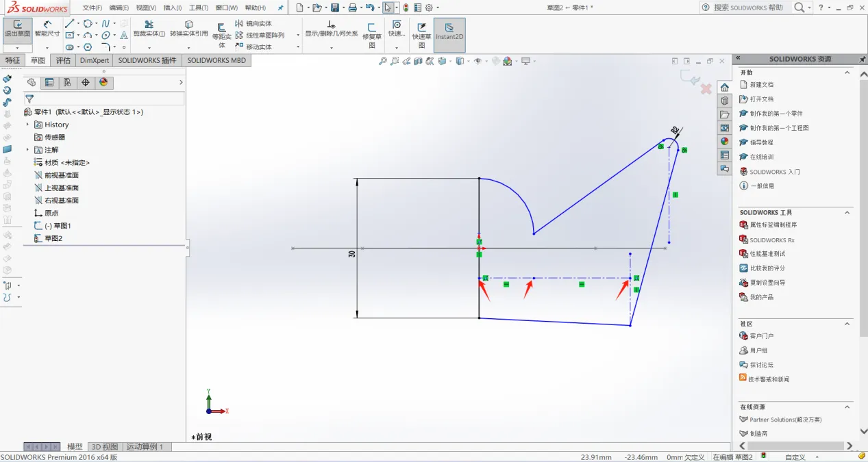Open the 插入(I) menu

click(x=173, y=8)
